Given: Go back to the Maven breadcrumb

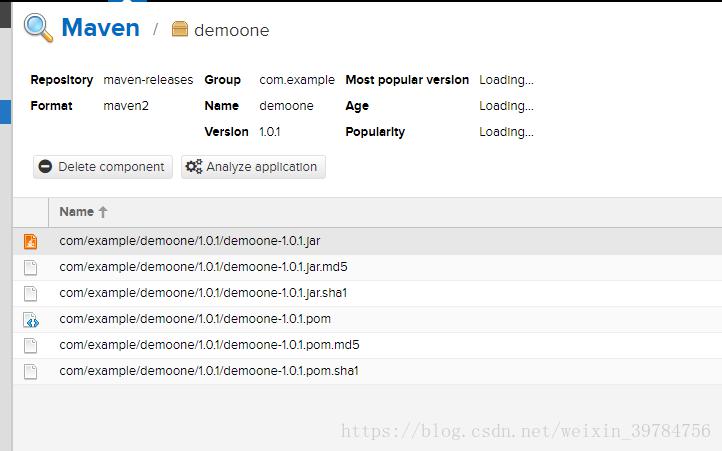Looking at the screenshot, I should (x=100, y=27).
